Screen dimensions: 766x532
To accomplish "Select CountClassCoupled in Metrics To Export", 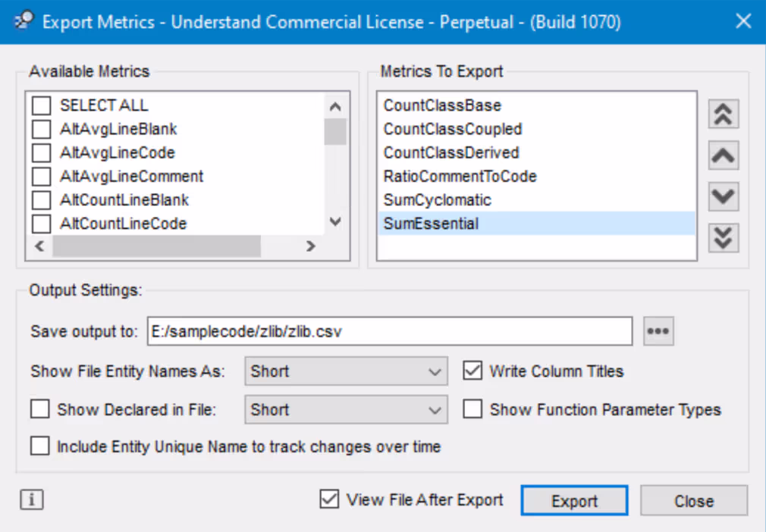I will coord(536,129).
